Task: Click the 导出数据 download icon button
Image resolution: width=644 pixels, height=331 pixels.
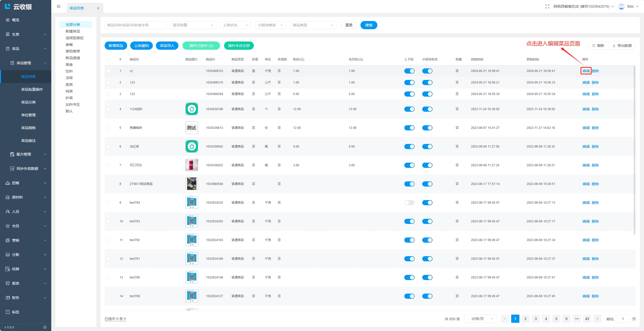Action: tap(622, 46)
